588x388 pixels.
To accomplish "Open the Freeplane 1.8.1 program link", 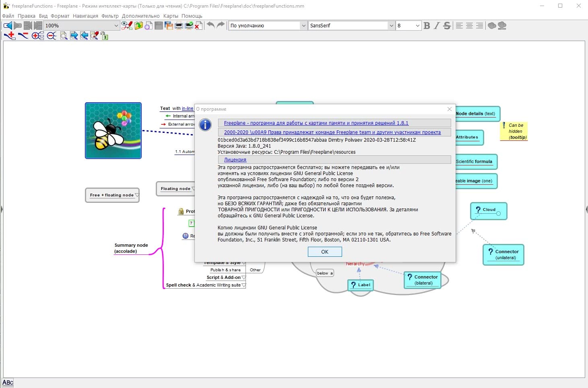I will (316, 123).
